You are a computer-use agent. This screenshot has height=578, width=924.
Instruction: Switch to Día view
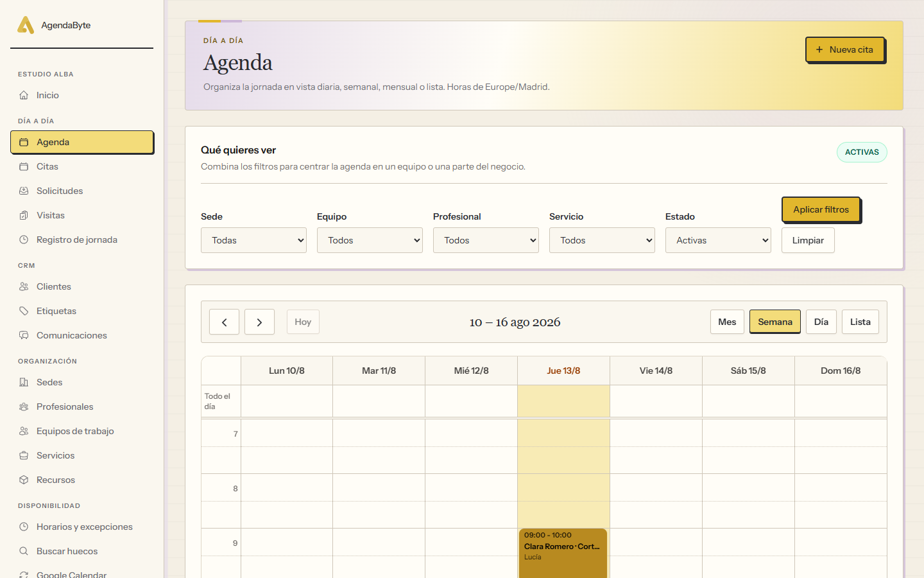point(821,322)
